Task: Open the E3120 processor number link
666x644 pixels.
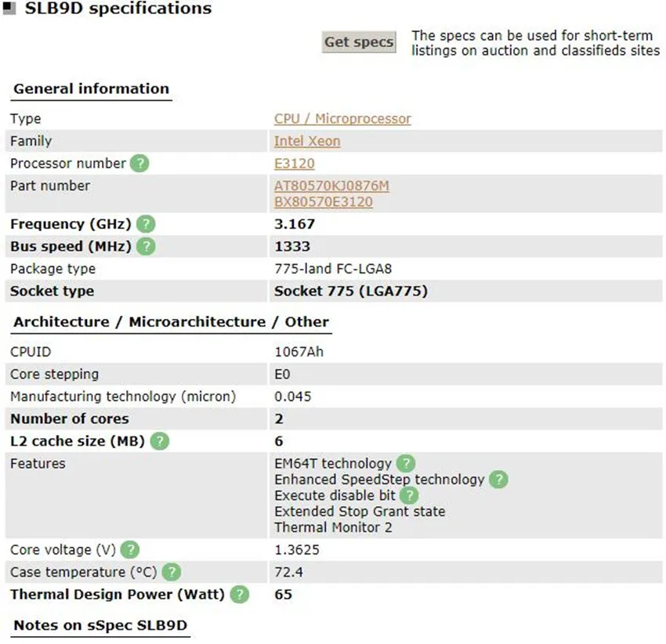Action: pyautogui.click(x=295, y=164)
